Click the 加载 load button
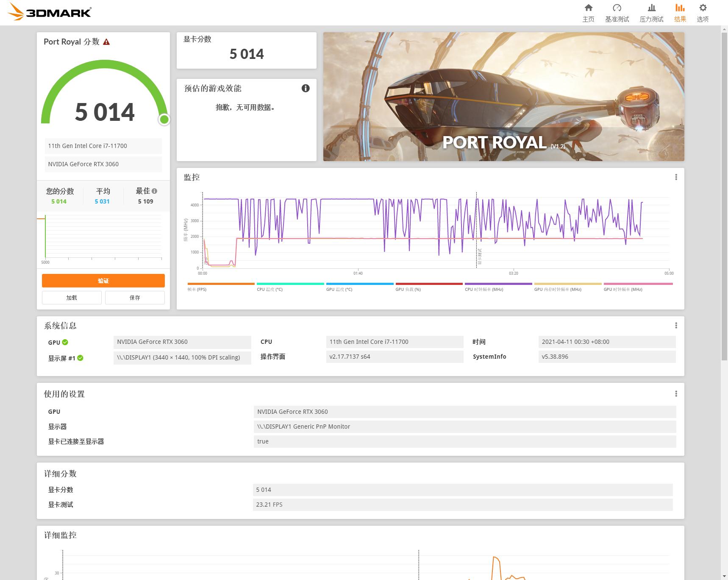Image resolution: width=728 pixels, height=580 pixels. pyautogui.click(x=72, y=298)
